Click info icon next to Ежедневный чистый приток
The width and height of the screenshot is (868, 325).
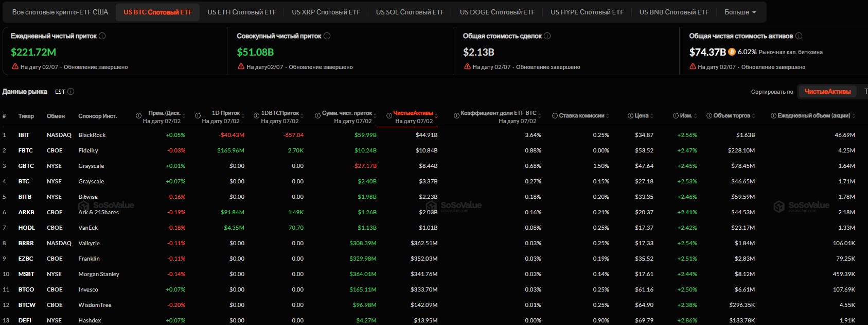coord(102,36)
